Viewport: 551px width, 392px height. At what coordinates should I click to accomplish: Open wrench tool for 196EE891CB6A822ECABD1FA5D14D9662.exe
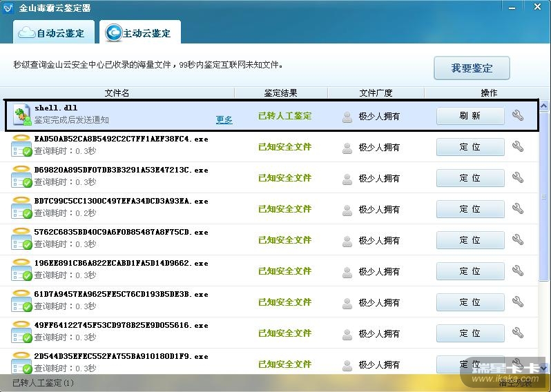click(518, 271)
